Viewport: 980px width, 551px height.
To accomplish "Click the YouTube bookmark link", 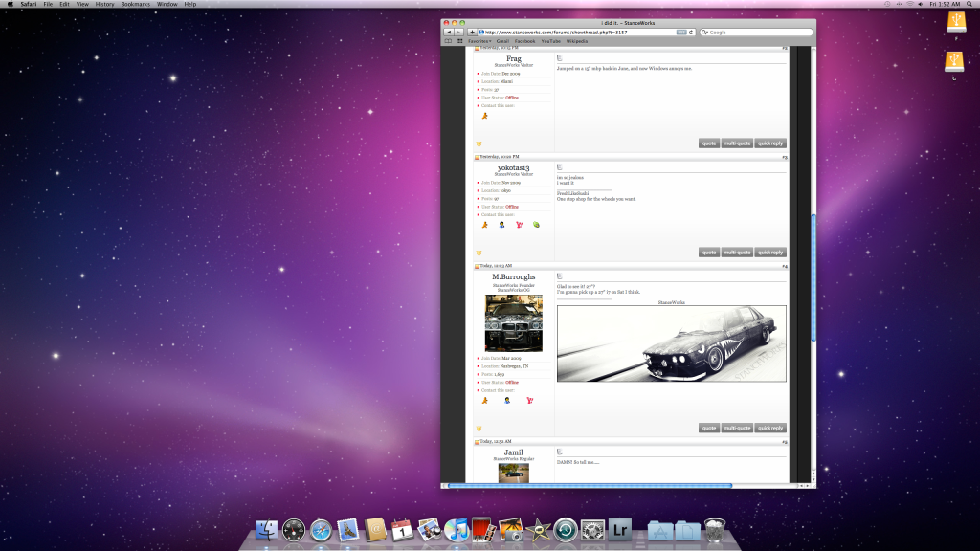I will (x=550, y=41).
